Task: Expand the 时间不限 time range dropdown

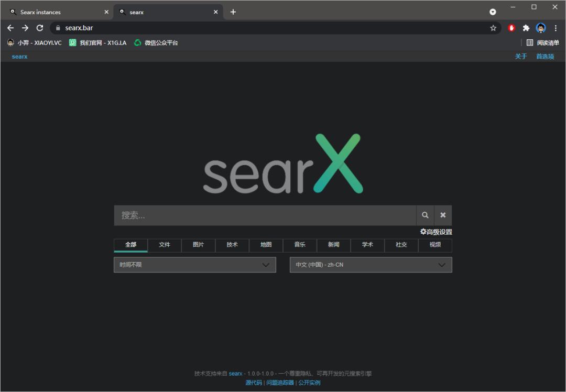Action: tap(194, 265)
